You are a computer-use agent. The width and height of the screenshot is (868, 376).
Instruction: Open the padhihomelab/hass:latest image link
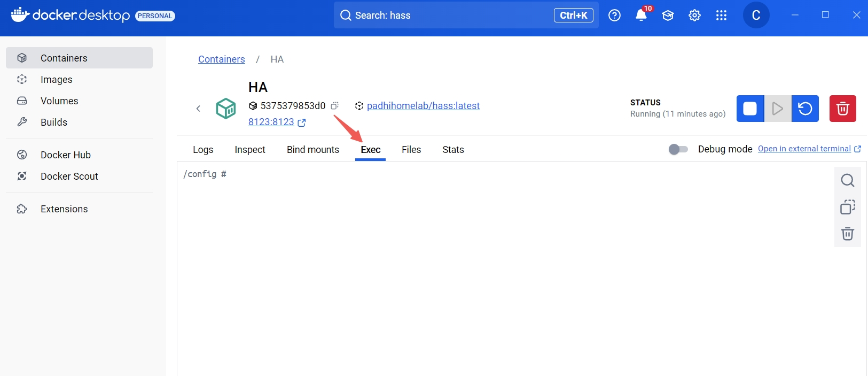(423, 106)
